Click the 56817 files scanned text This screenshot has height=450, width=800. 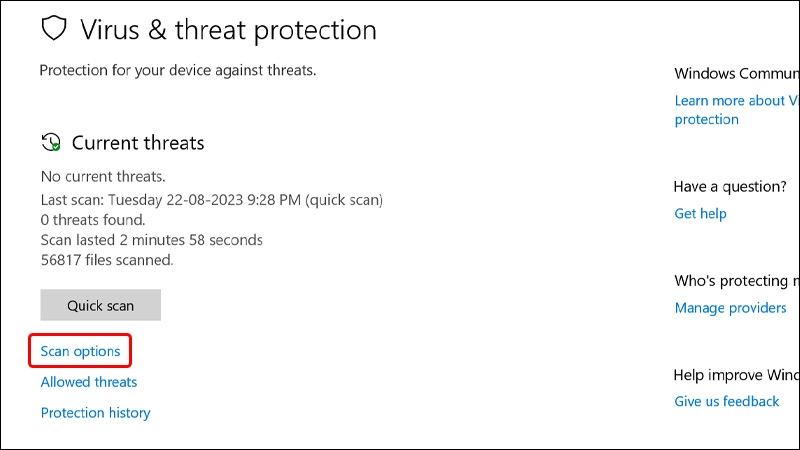coord(107,260)
